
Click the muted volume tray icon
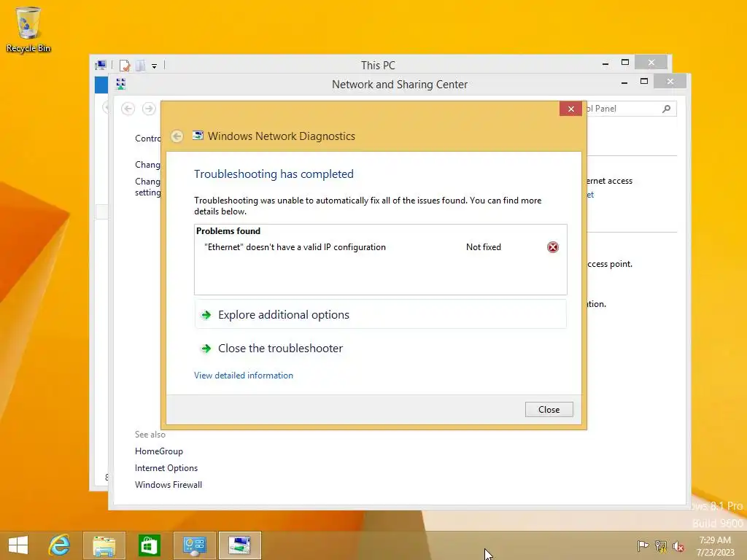tap(678, 545)
